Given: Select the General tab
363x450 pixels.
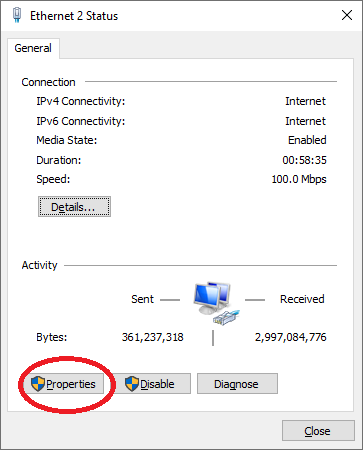Looking at the screenshot, I should click(x=33, y=48).
